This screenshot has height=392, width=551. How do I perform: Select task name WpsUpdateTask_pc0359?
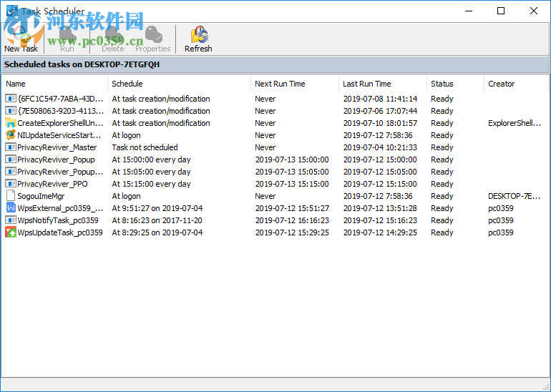pos(60,232)
